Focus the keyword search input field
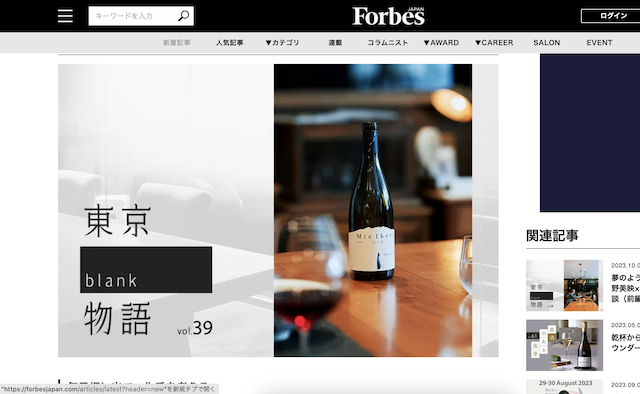 click(x=133, y=16)
